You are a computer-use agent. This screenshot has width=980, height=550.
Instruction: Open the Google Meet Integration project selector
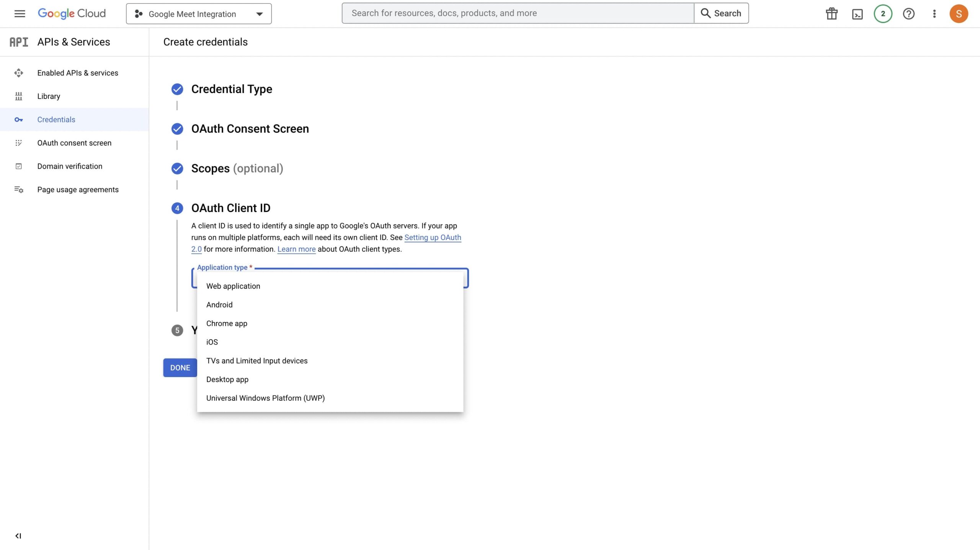pyautogui.click(x=199, y=14)
